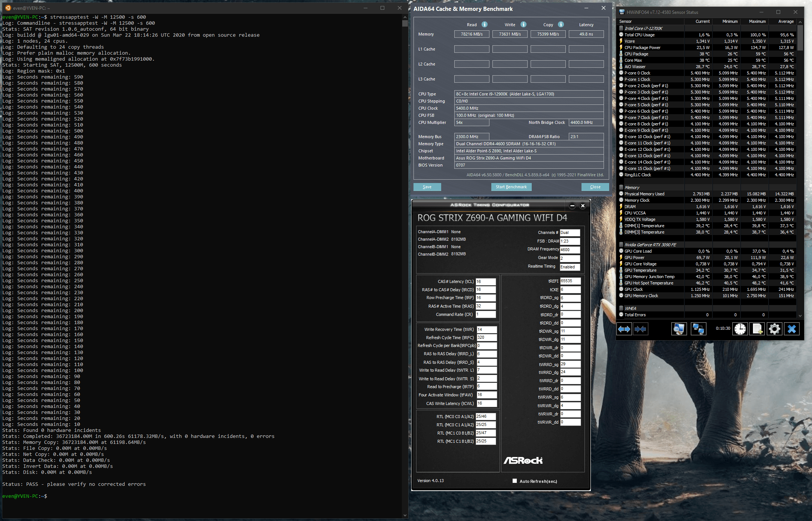Click the Nvidia GeForce RTX 3090 FE section icon

[621, 244]
